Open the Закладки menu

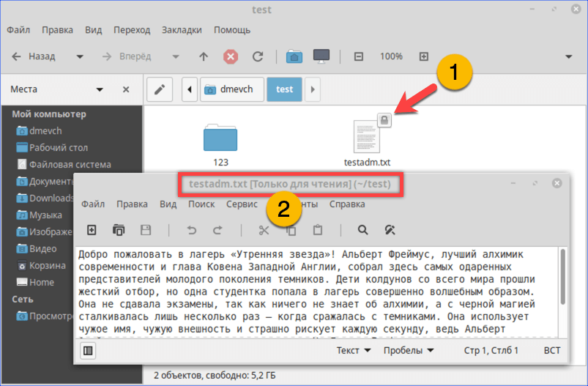pyautogui.click(x=182, y=30)
